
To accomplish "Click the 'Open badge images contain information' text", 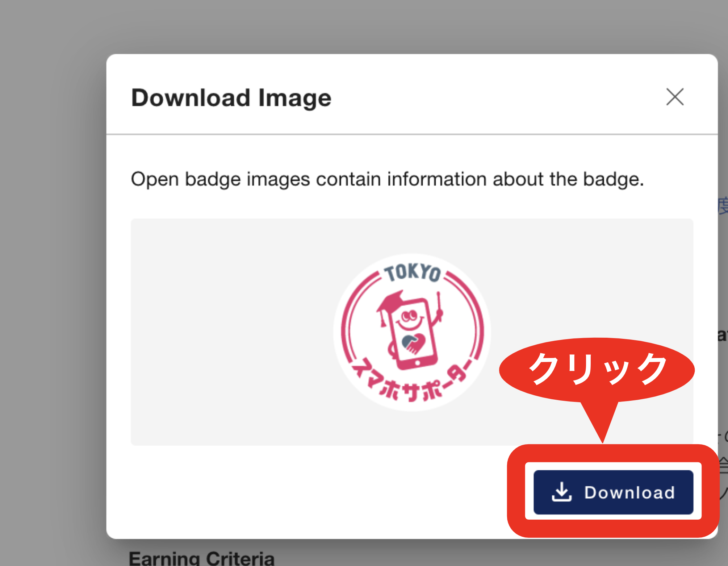I will (x=387, y=179).
